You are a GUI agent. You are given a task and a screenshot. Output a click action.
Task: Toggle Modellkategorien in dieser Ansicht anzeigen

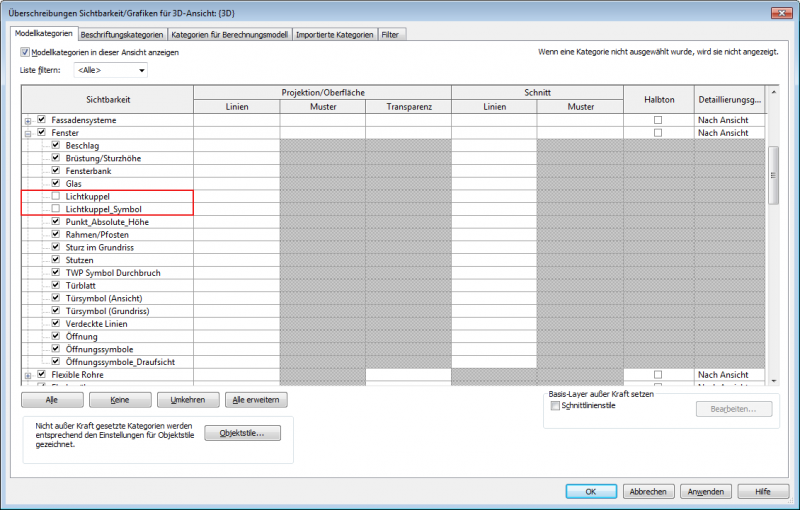pos(26,52)
